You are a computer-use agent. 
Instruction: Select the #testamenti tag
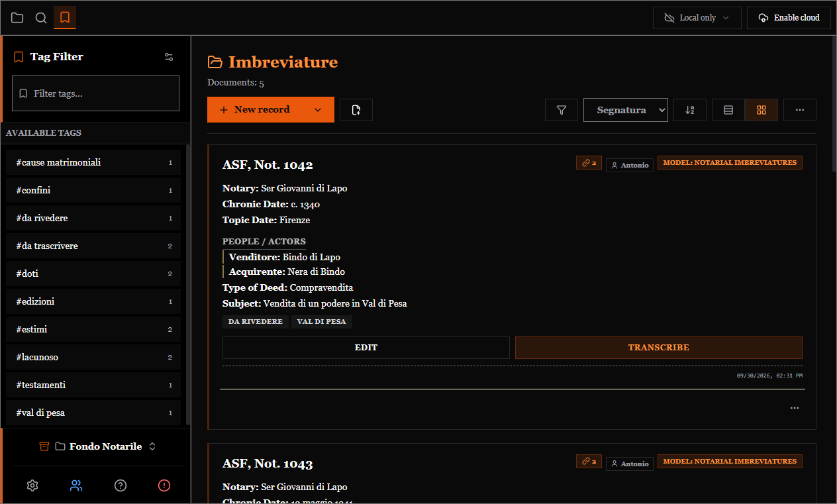tap(93, 385)
